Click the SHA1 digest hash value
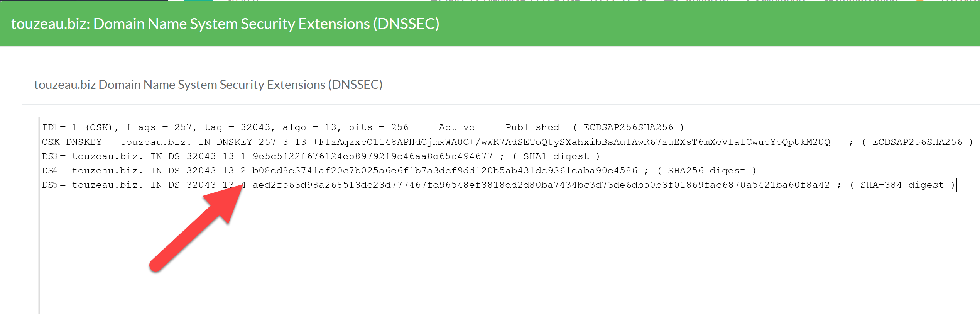The image size is (980, 314). [372, 156]
